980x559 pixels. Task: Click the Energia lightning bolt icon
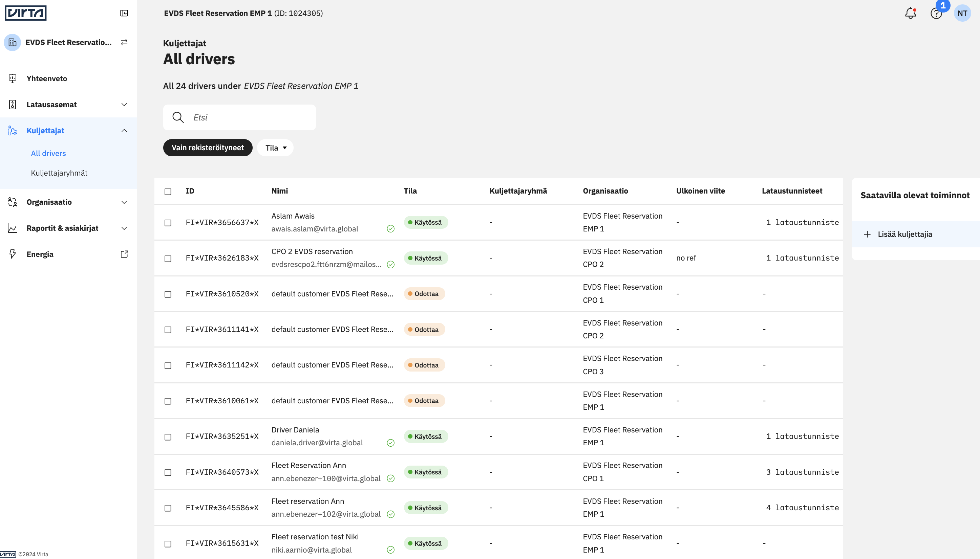[12, 254]
